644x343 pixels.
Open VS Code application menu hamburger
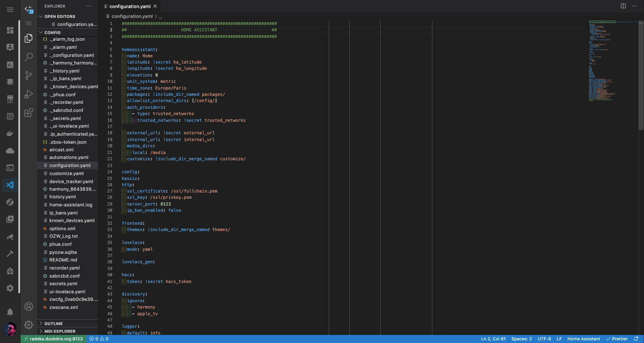pyautogui.click(x=29, y=23)
